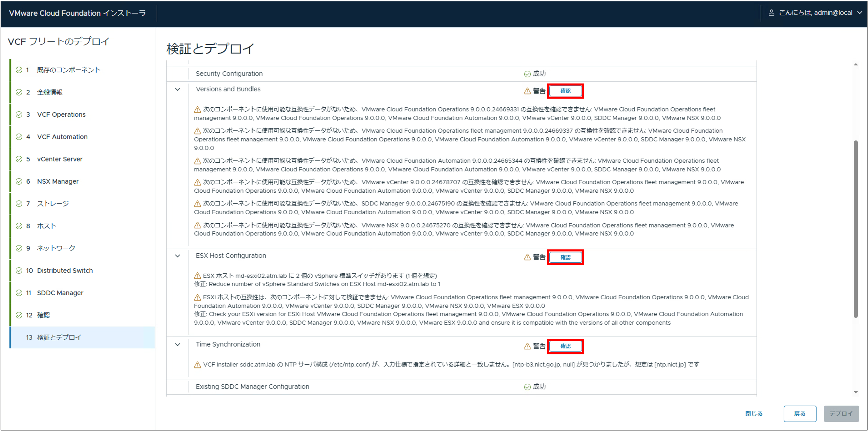Go to step 7 ストレージ

click(x=83, y=203)
